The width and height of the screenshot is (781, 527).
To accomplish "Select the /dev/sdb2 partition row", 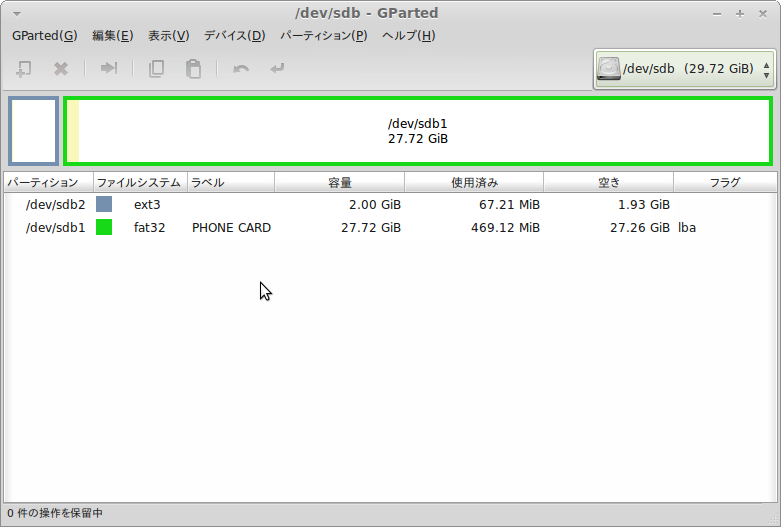I will click(390, 204).
